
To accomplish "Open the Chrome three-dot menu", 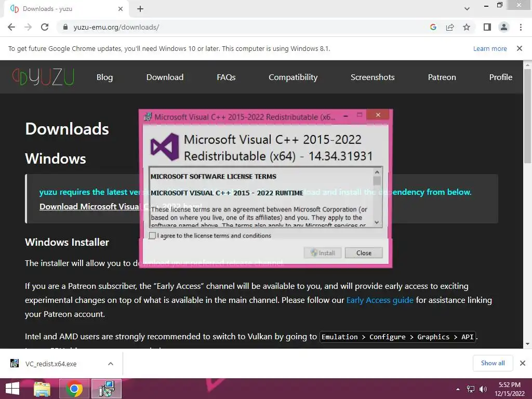I will [x=521, y=27].
